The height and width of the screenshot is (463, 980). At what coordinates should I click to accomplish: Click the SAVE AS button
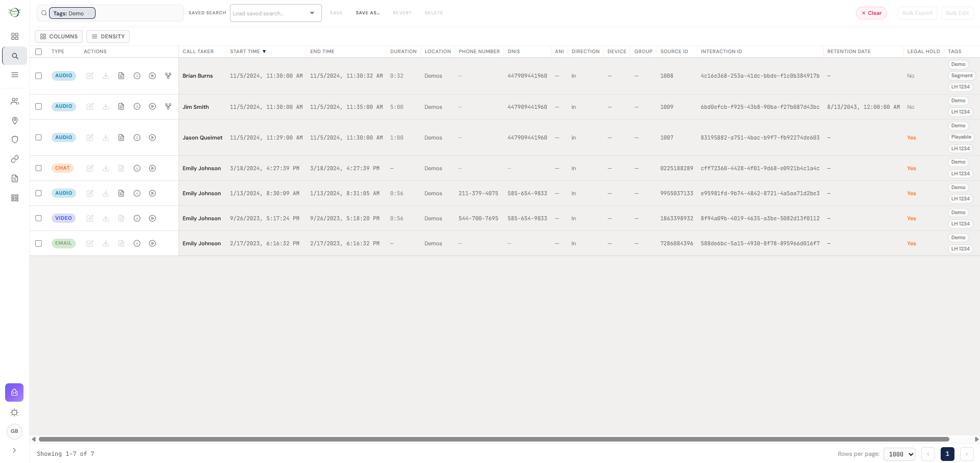(x=367, y=13)
